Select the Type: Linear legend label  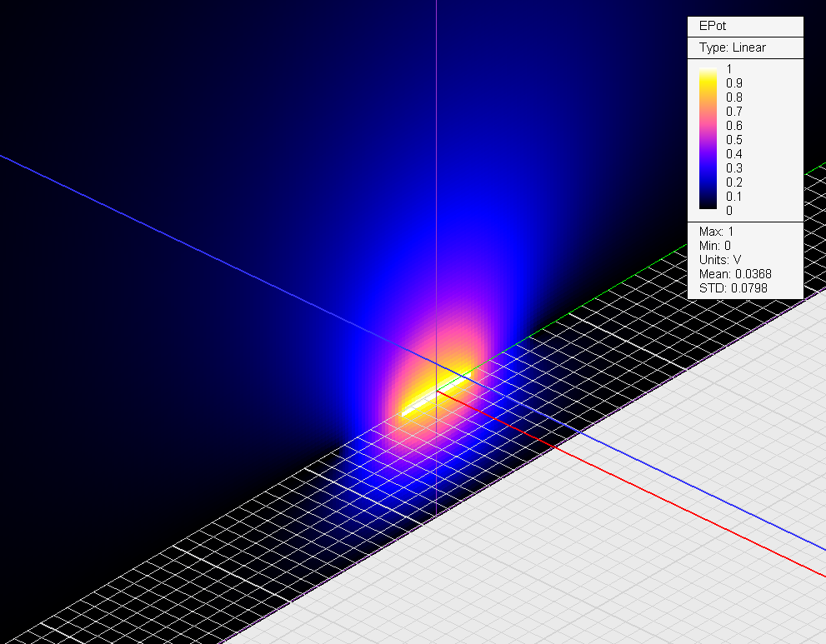(732, 47)
